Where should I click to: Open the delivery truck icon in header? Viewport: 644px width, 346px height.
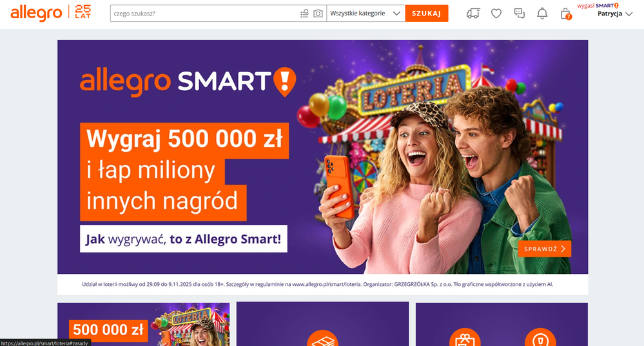point(473,14)
